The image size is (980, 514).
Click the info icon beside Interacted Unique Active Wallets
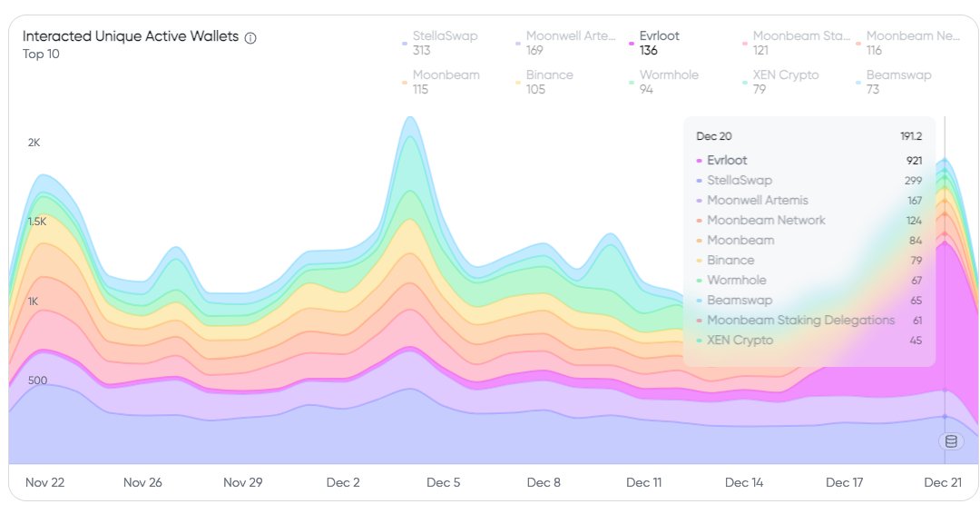pyautogui.click(x=250, y=38)
